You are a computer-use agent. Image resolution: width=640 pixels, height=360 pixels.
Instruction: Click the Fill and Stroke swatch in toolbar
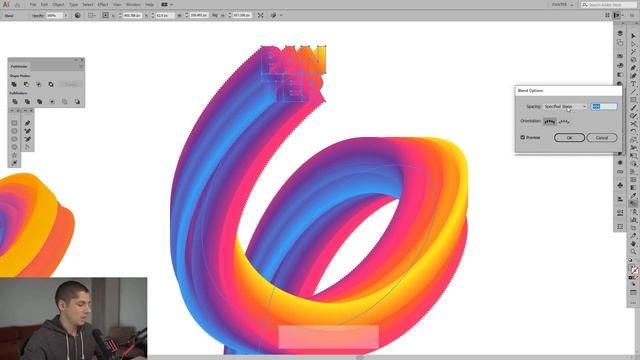633,270
